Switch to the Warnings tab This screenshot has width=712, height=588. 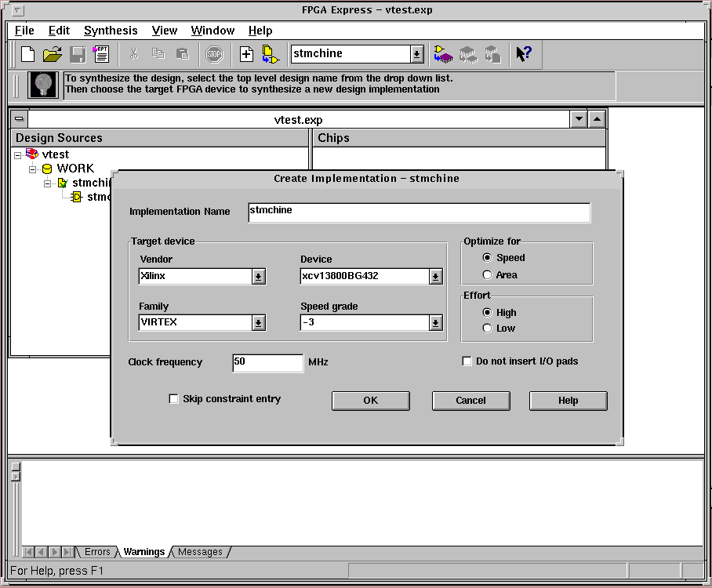click(x=144, y=552)
